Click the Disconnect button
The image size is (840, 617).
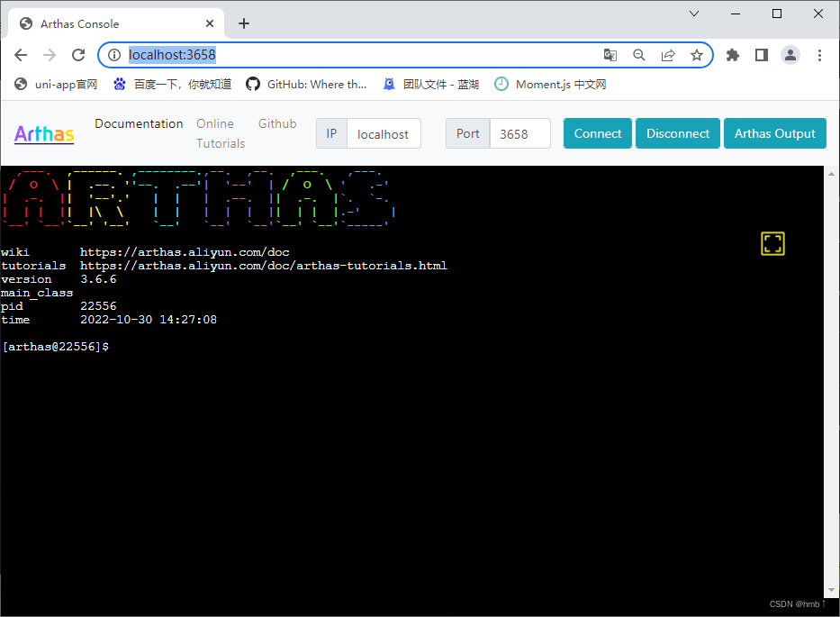pyautogui.click(x=678, y=133)
